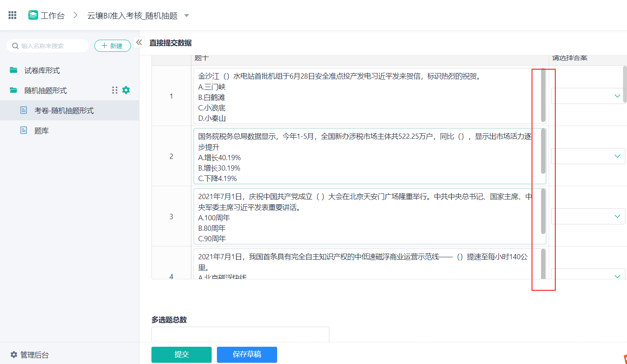Screen dimensions: 627x364
Task: Click the form icon beside 题库
Action: (x=24, y=130)
